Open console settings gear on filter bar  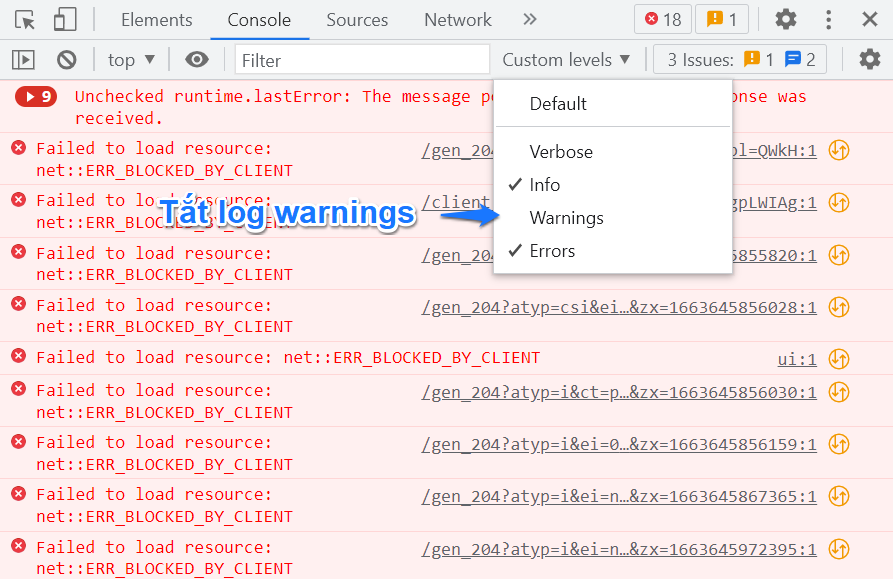(869, 60)
